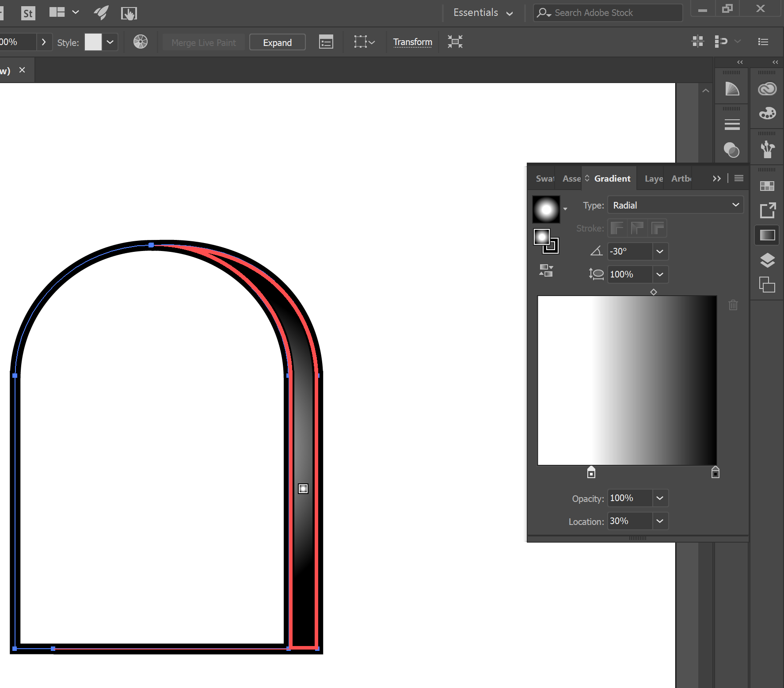
Task: Click the Reverse Gradient icon
Action: click(546, 270)
